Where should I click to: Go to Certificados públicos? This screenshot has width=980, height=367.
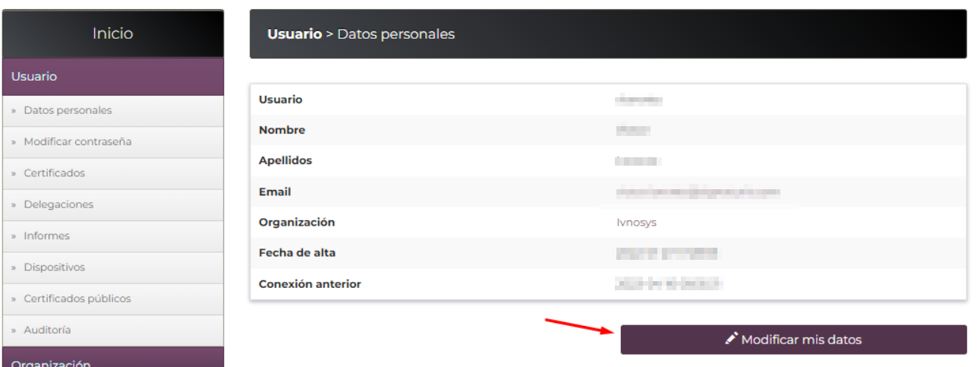click(113, 299)
